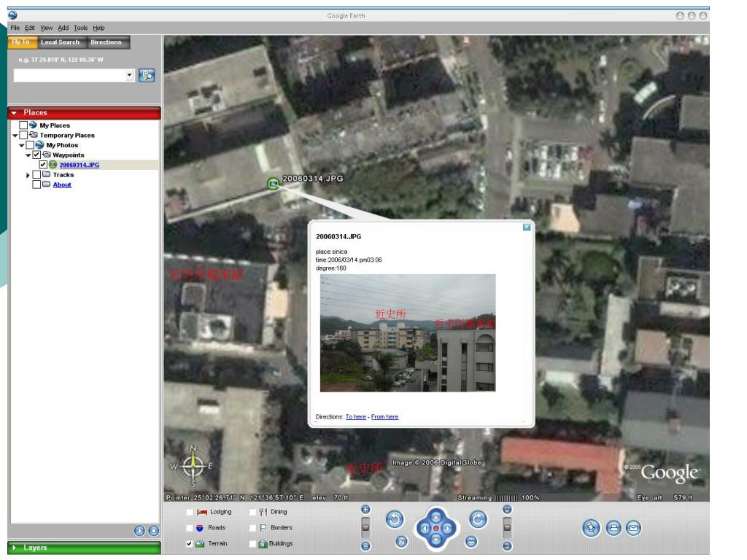Collapse the Waypoints tree node
Viewport: 747px width, 560px height.
pos(28,155)
